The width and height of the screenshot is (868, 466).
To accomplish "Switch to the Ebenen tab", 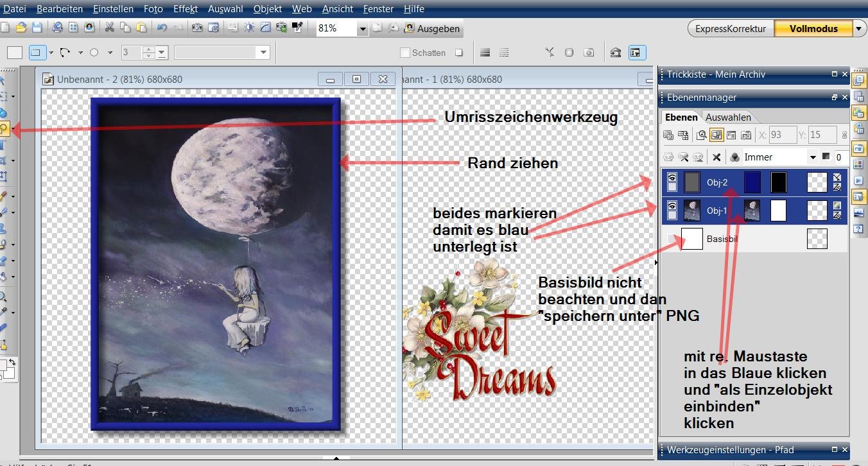I will pyautogui.click(x=681, y=117).
